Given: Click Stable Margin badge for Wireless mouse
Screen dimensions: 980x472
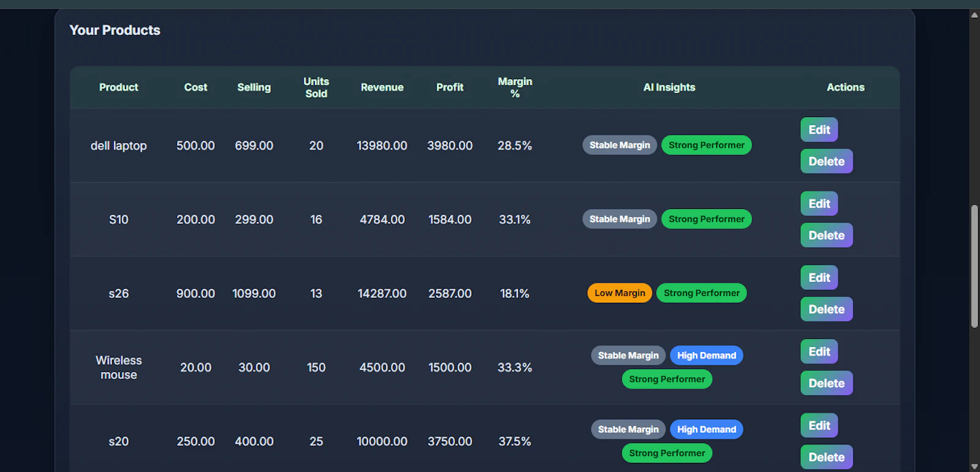Looking at the screenshot, I should point(628,356).
